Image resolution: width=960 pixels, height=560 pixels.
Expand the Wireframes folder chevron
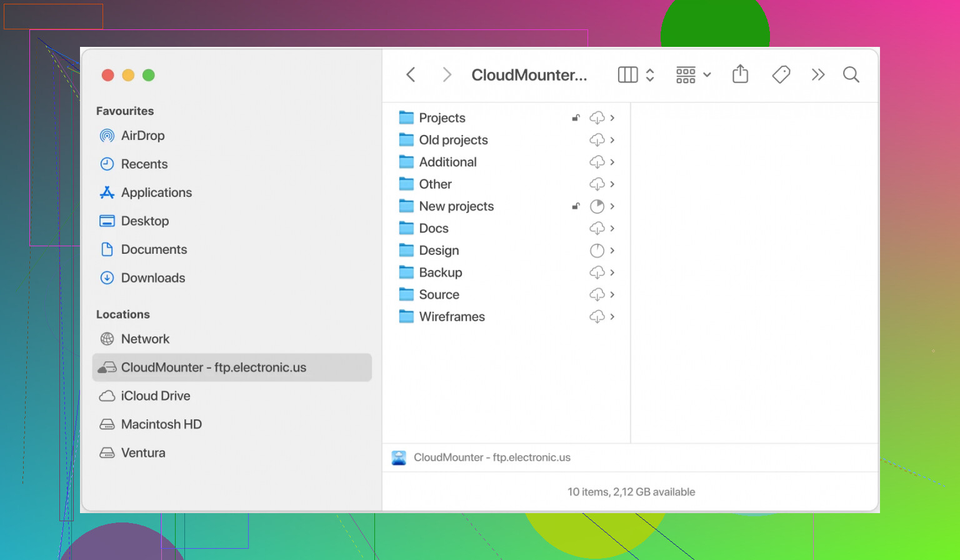(612, 317)
